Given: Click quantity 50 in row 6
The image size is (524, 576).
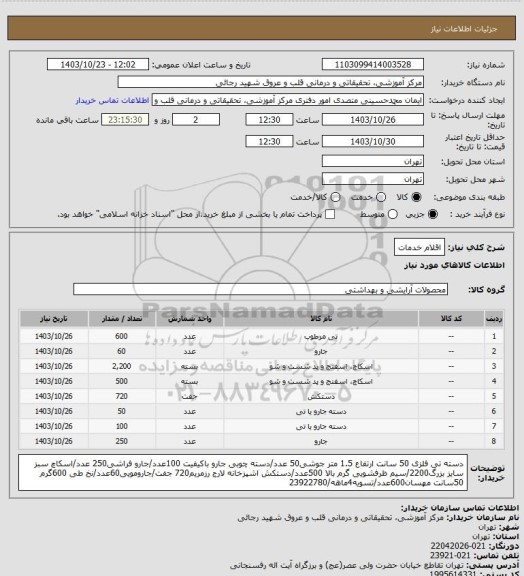Looking at the screenshot, I should (x=122, y=411).
